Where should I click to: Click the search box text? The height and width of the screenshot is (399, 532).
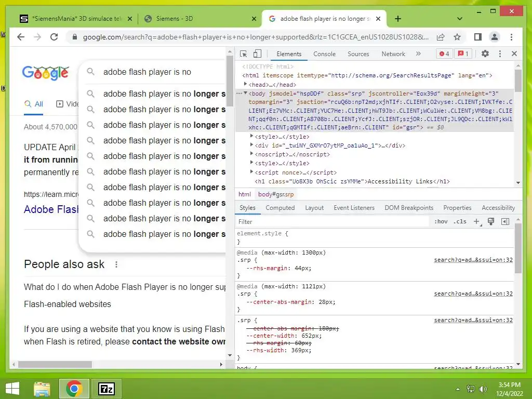[x=147, y=72]
